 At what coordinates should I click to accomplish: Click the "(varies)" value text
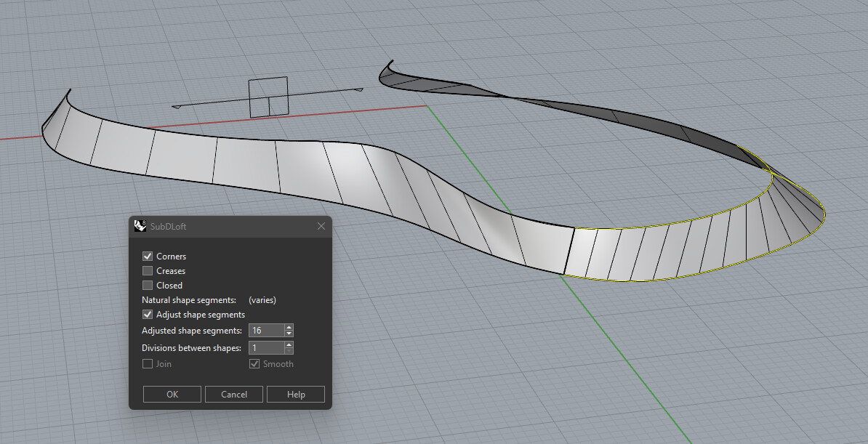pos(262,300)
